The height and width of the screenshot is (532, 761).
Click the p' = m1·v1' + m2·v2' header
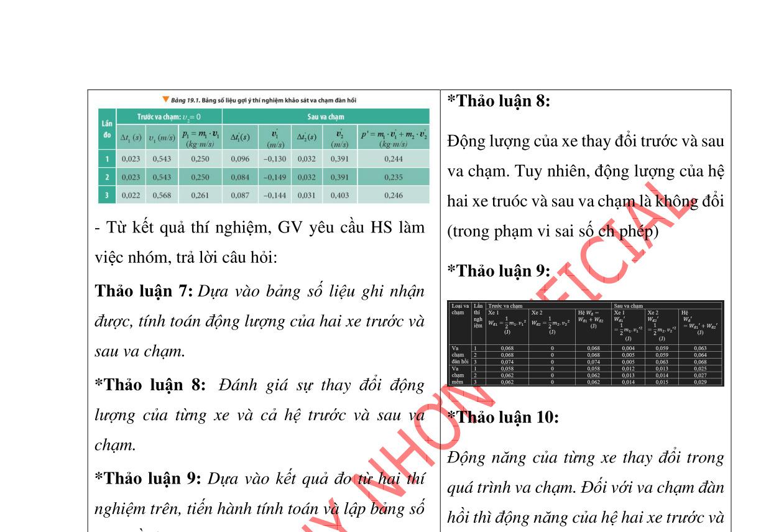(394, 138)
